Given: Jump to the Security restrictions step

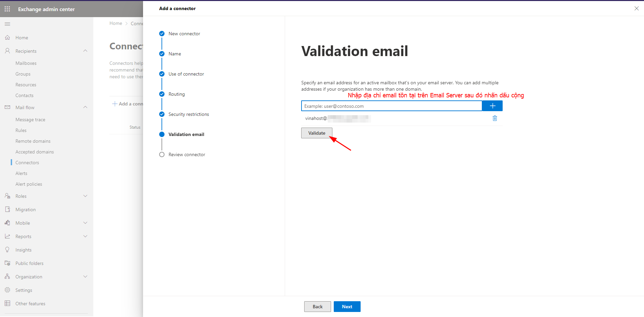Looking at the screenshot, I should tap(162, 114).
